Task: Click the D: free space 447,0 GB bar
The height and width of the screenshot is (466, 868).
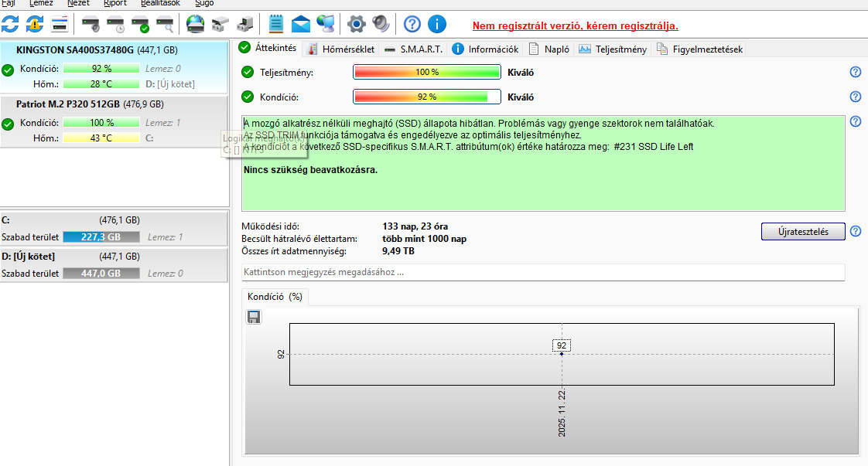Action: pyautogui.click(x=101, y=273)
